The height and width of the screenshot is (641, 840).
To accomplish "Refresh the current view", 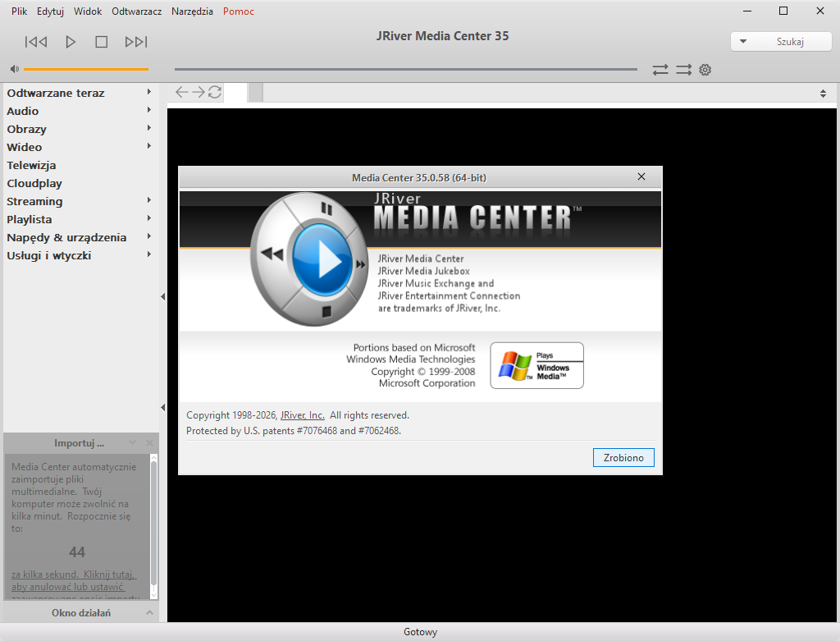I will click(x=215, y=92).
